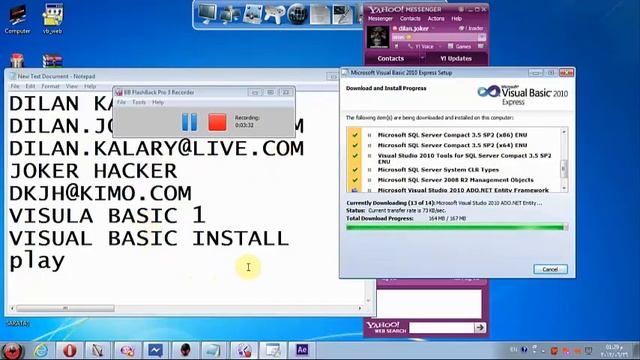Open Help menu in Yahoo Messenger
The height and width of the screenshot is (360, 640).
coord(456,19)
